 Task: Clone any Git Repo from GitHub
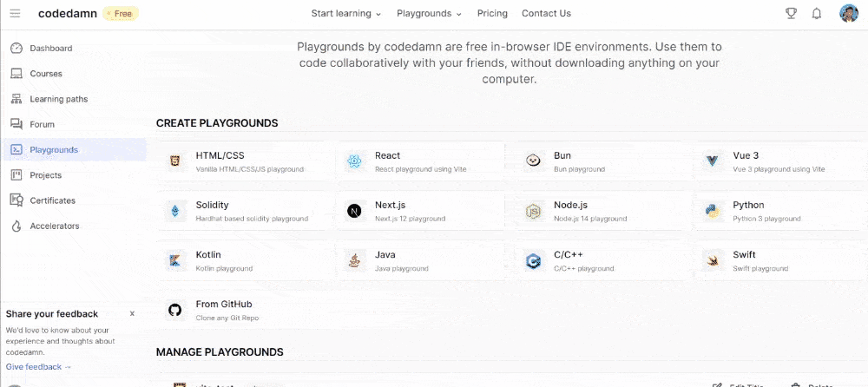coord(246,310)
